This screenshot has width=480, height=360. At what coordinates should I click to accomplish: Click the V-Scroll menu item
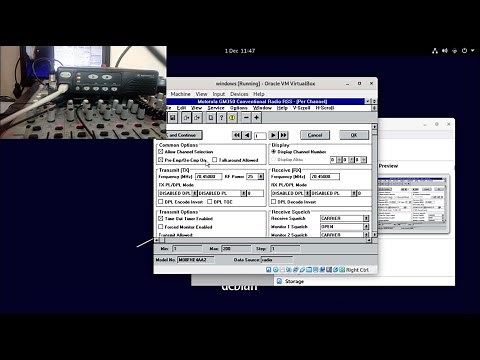301,108
